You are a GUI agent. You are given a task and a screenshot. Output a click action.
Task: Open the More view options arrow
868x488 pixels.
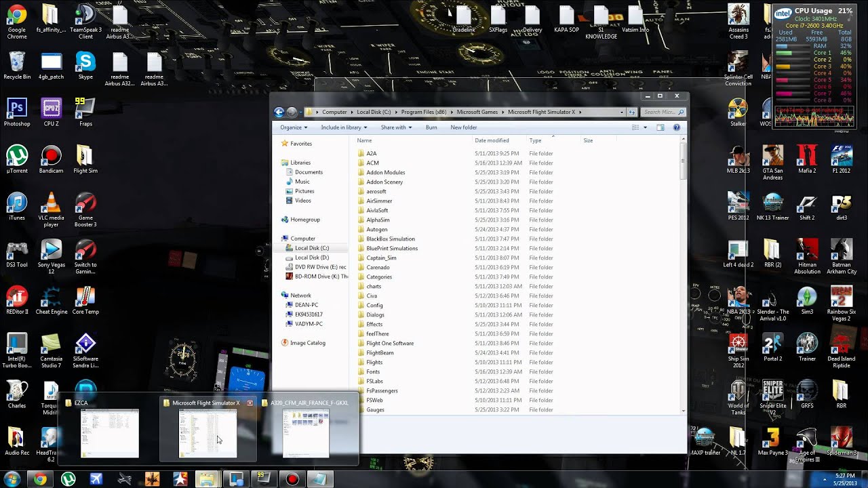pyautogui.click(x=645, y=127)
